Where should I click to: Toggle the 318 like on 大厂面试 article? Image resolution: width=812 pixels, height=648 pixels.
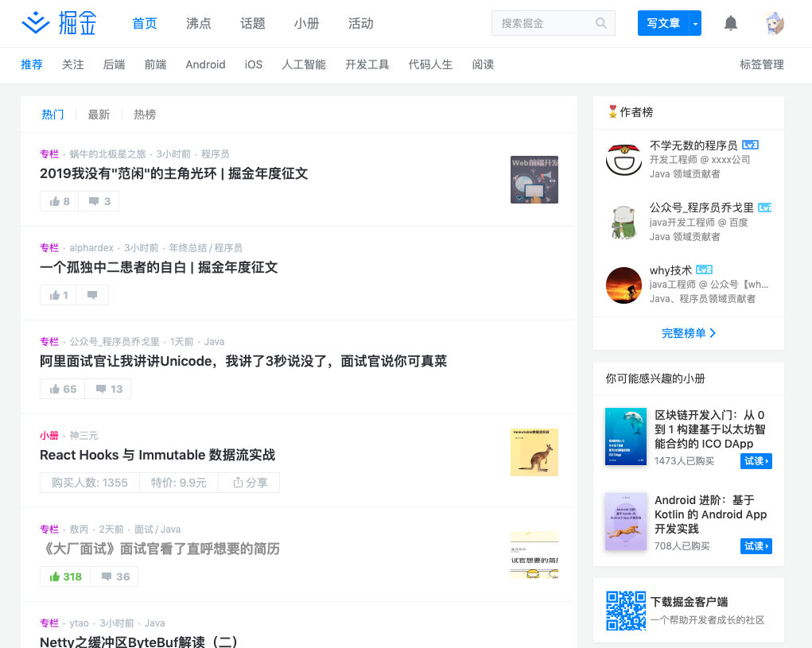tap(65, 576)
